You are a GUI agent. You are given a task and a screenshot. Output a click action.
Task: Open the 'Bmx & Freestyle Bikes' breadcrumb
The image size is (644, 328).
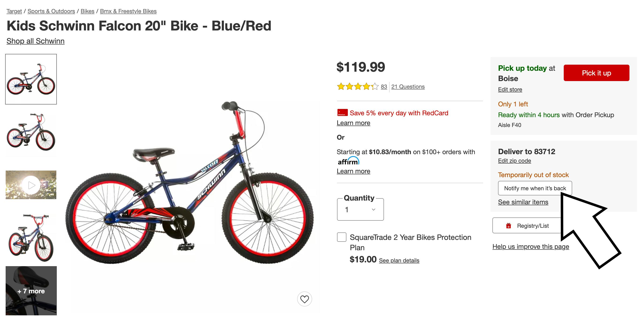[x=128, y=11]
